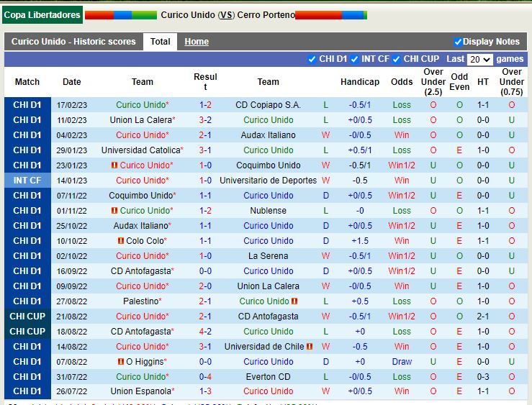Uncheck the CHI D1 league filter

click(x=312, y=59)
